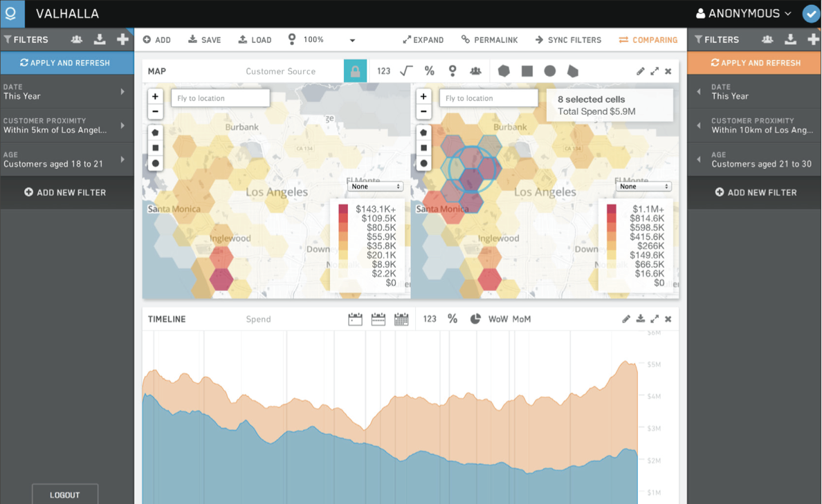
Task: Select circle draw tool on right map
Action: tap(423, 163)
